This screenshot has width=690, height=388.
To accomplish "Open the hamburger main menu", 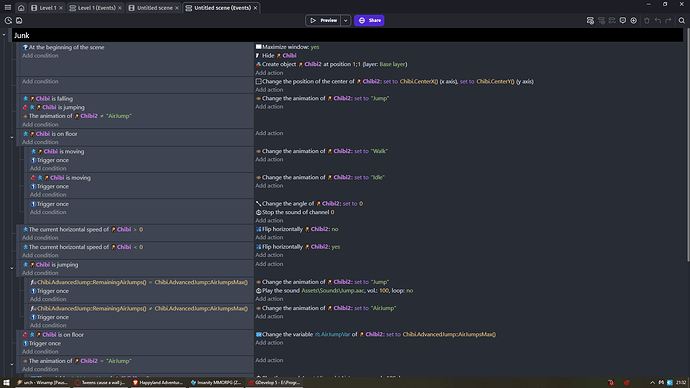I will click(8, 7).
